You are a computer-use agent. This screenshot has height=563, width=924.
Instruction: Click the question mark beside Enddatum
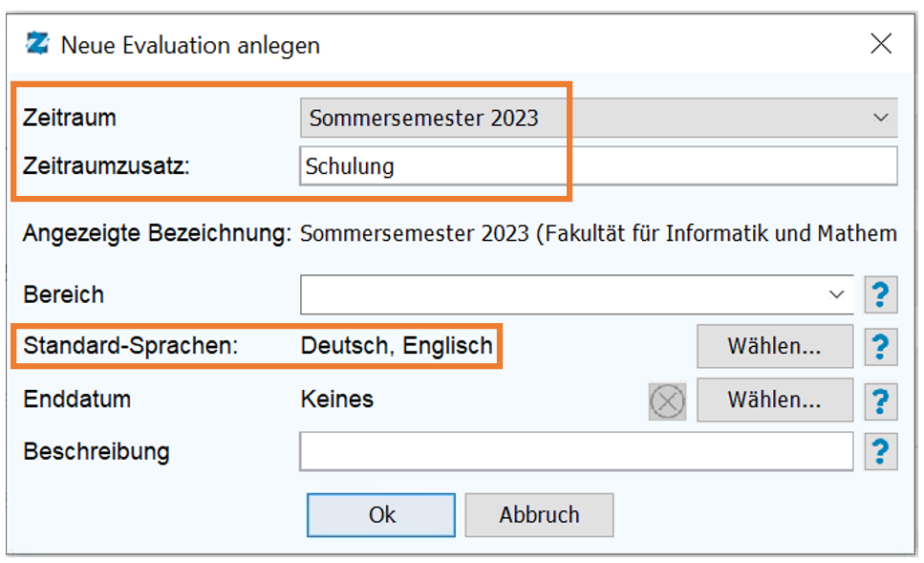point(880,401)
